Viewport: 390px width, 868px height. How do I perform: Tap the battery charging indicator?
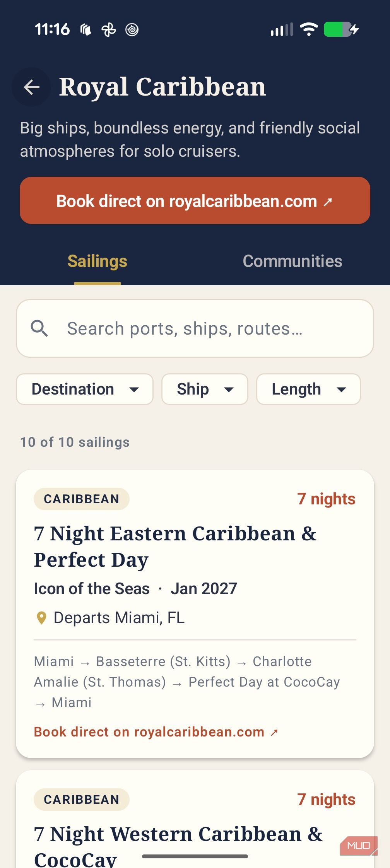point(341,29)
